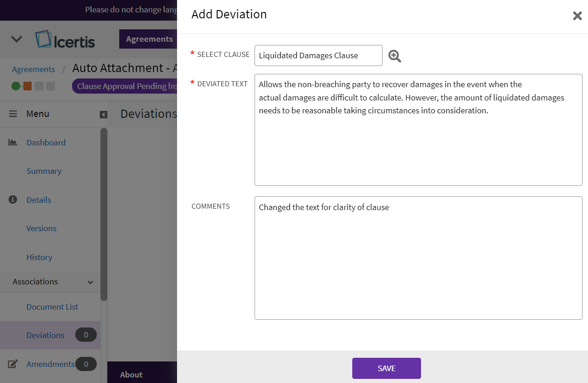This screenshot has width=588, height=383.
Task: Open the Summary menu item
Action: pyautogui.click(x=44, y=171)
